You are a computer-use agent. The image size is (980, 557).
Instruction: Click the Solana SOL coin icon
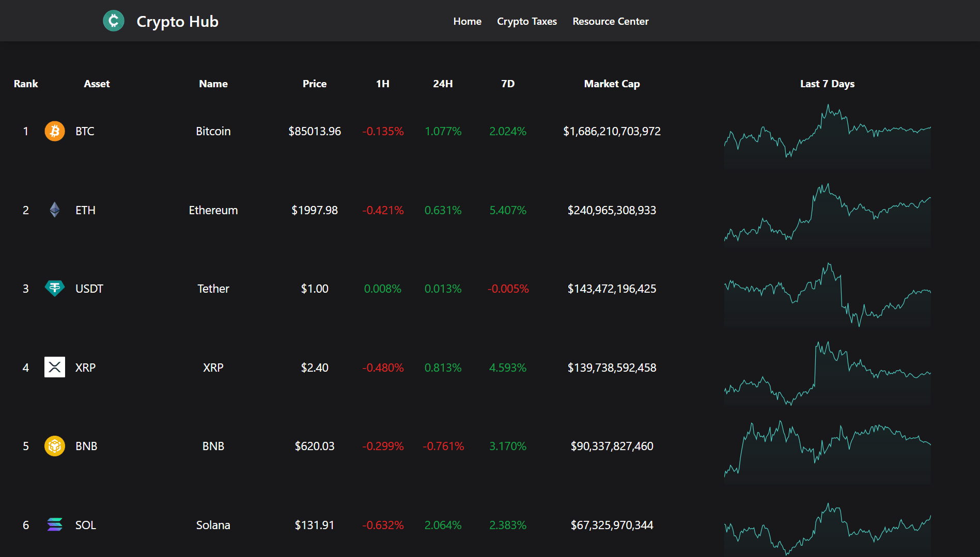54,525
